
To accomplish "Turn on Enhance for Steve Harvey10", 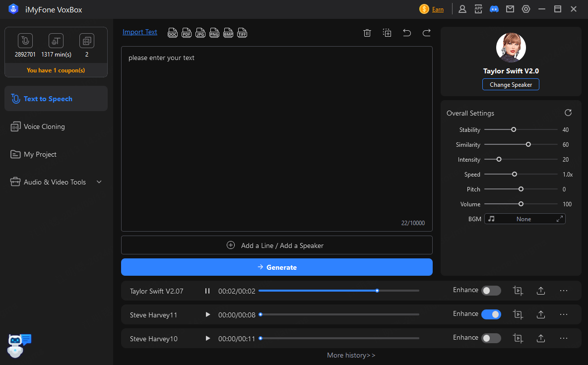I will (x=491, y=338).
